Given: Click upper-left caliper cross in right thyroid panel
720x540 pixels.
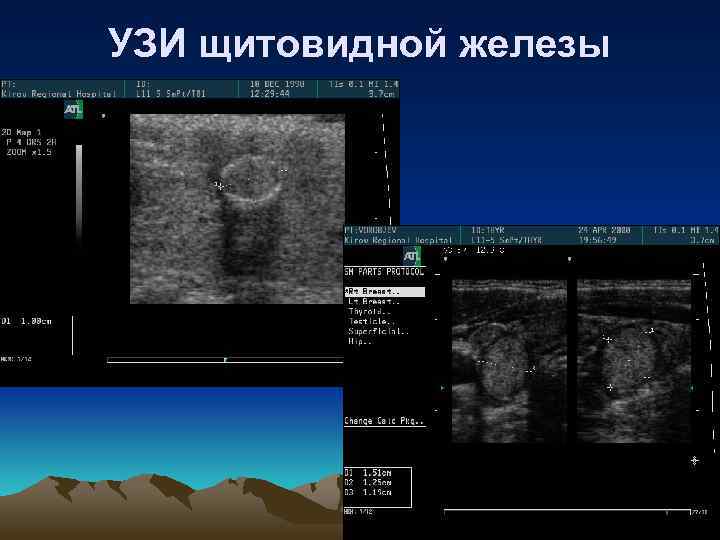Looking at the screenshot, I should [x=608, y=340].
